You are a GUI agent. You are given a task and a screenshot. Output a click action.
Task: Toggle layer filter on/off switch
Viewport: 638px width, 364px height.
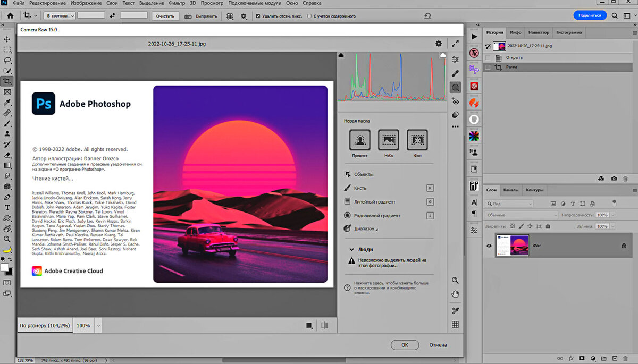pos(614,203)
